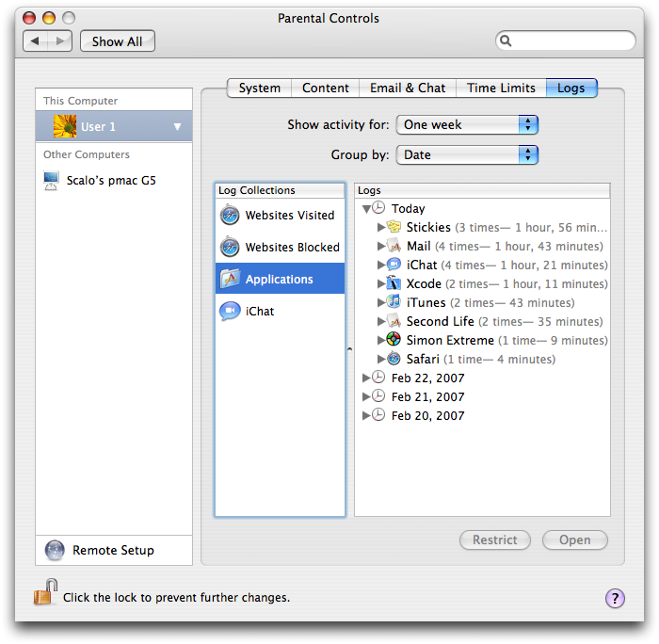659x644 pixels.
Task: Select the Simon Extreme log row text
Action: coord(506,340)
